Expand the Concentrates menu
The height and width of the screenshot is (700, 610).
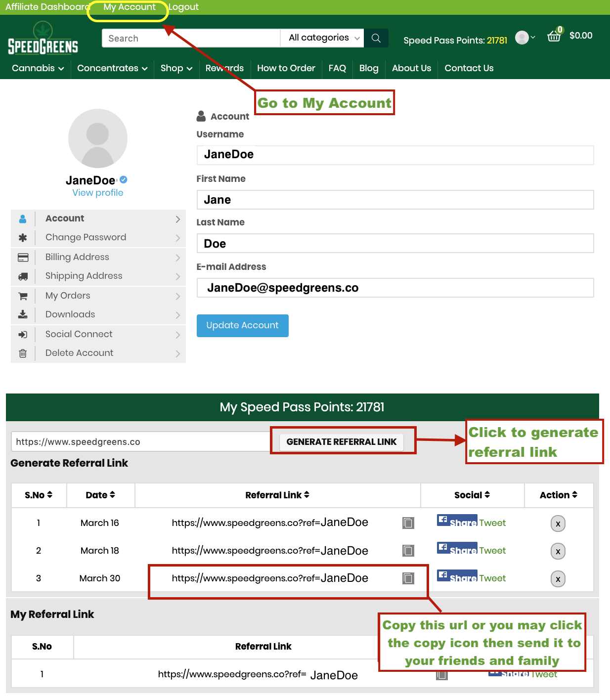click(112, 68)
